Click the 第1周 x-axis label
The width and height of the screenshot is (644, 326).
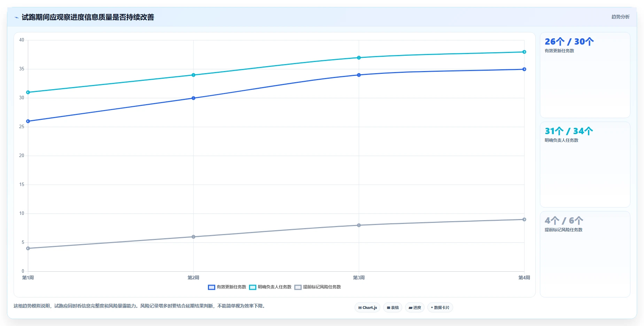click(28, 278)
